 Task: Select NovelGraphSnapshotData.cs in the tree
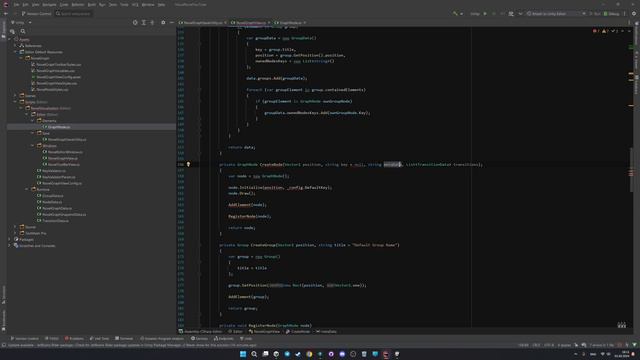[x=64, y=214]
